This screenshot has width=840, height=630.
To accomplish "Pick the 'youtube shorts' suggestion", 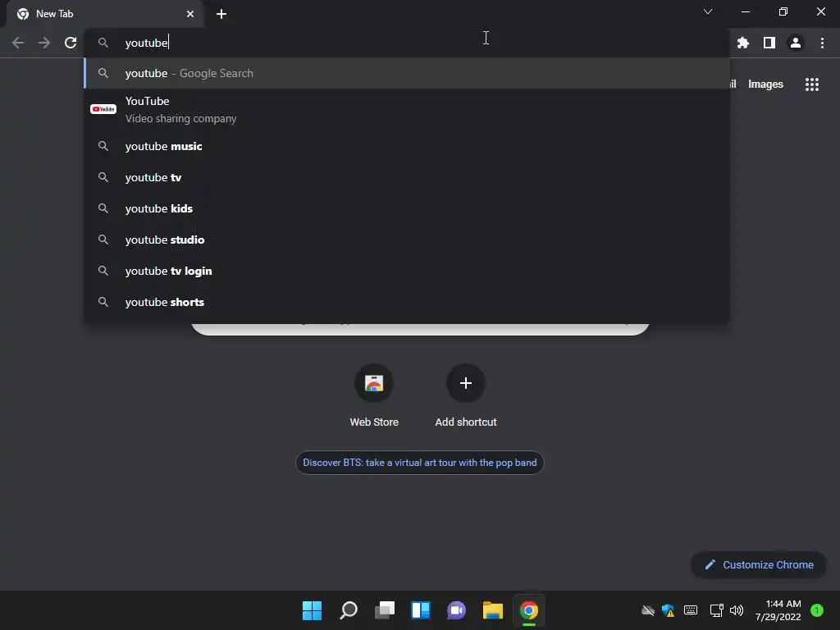I will point(407,302).
